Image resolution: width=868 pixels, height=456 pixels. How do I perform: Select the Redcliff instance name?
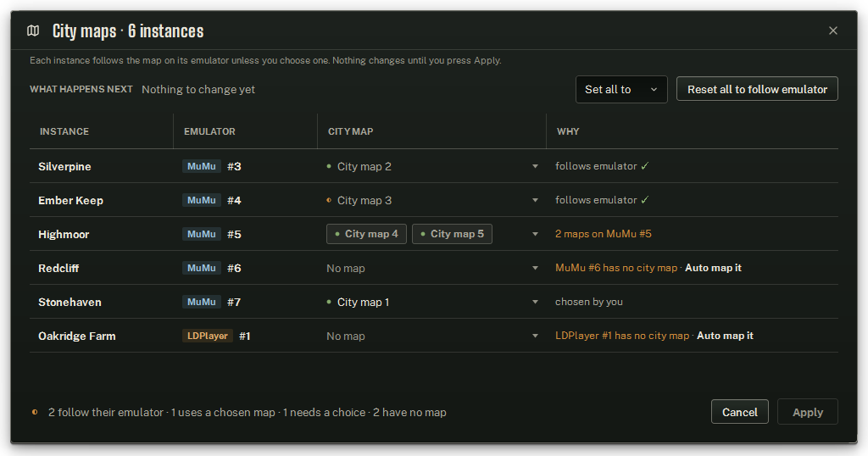[58, 269]
